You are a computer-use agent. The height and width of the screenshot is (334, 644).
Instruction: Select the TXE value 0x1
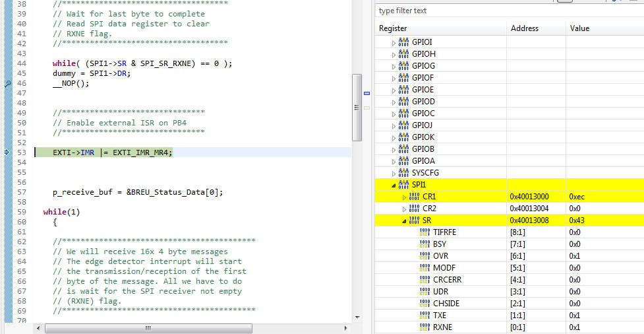(575, 316)
